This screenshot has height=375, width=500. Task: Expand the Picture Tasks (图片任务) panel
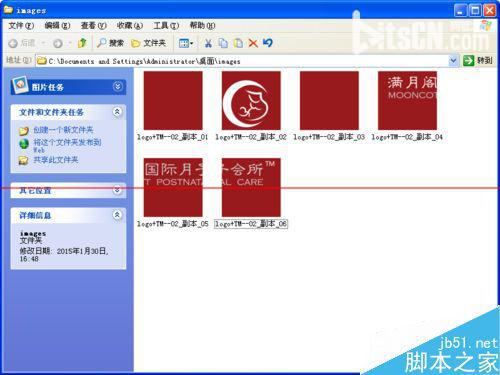click(x=117, y=87)
